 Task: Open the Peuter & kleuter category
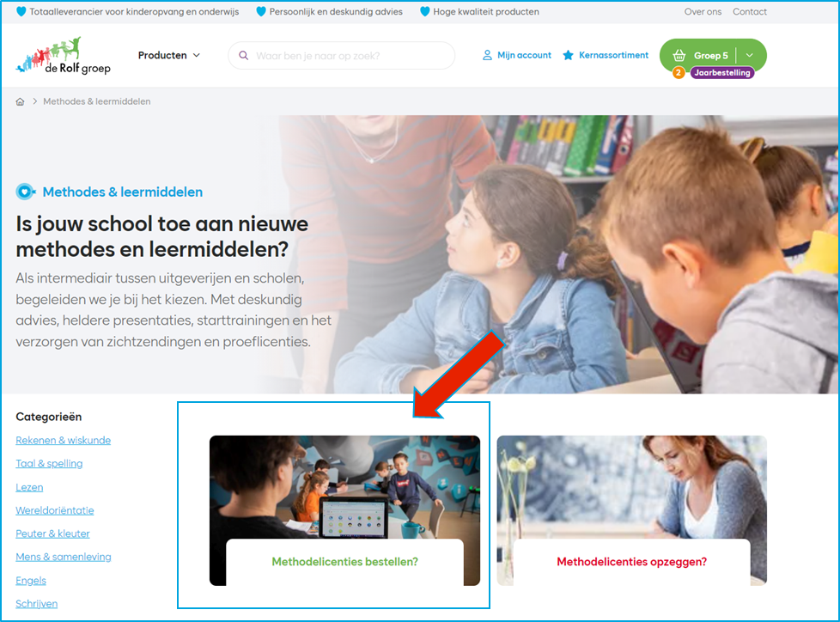click(52, 534)
